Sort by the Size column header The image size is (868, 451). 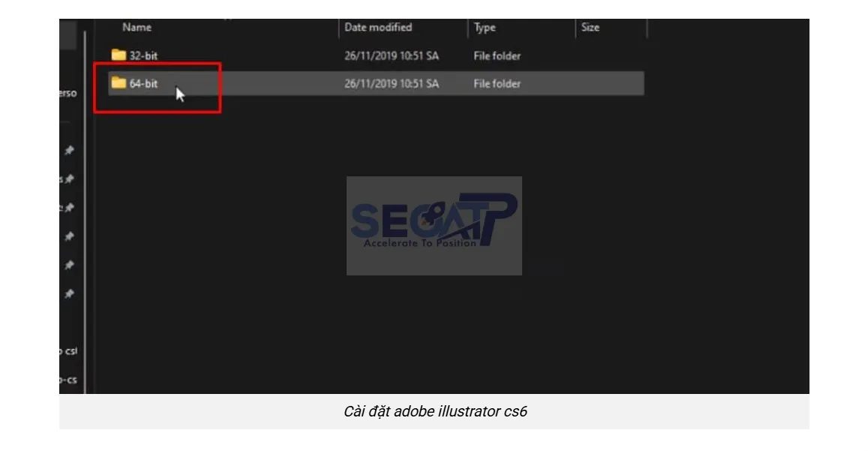click(x=590, y=28)
